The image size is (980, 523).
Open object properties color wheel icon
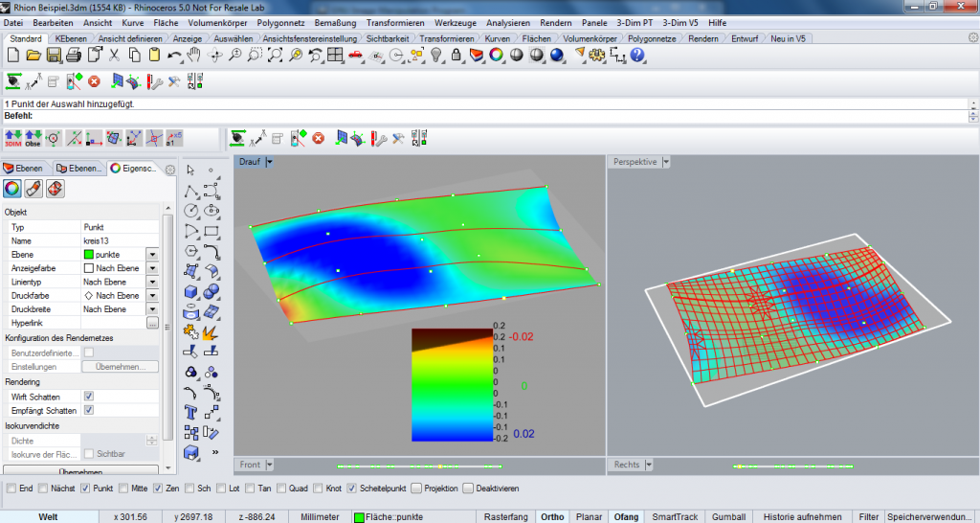pyautogui.click(x=12, y=189)
